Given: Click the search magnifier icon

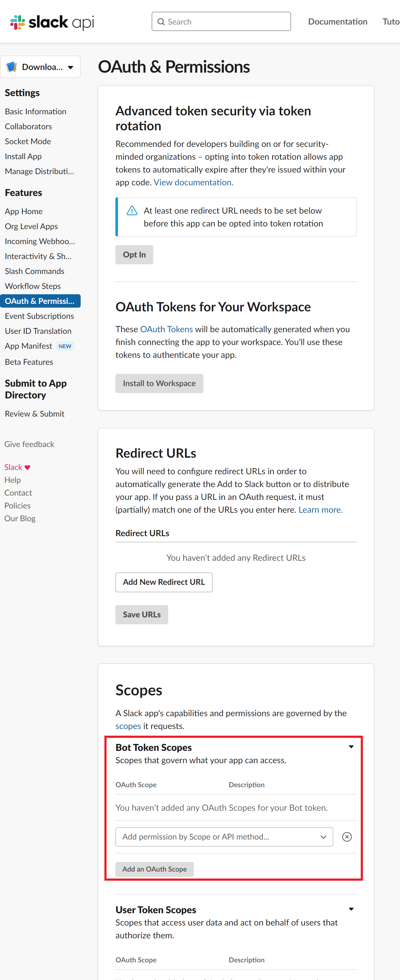Looking at the screenshot, I should 161,22.
